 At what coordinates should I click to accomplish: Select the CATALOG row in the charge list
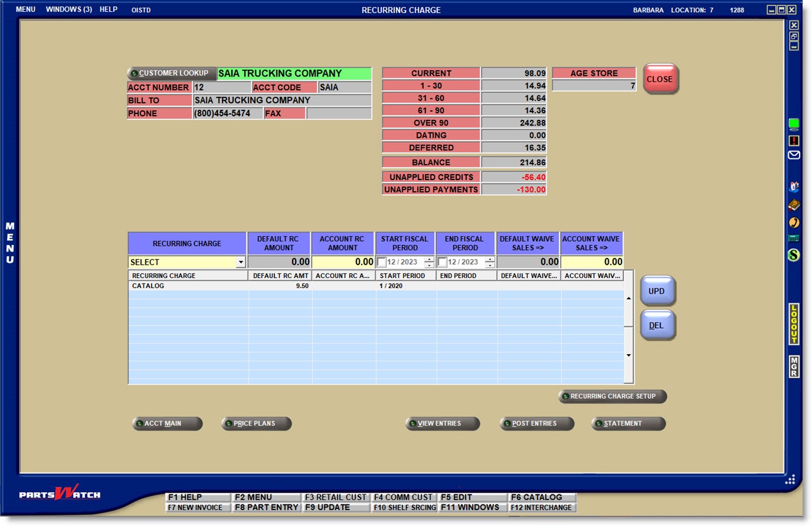click(187, 286)
